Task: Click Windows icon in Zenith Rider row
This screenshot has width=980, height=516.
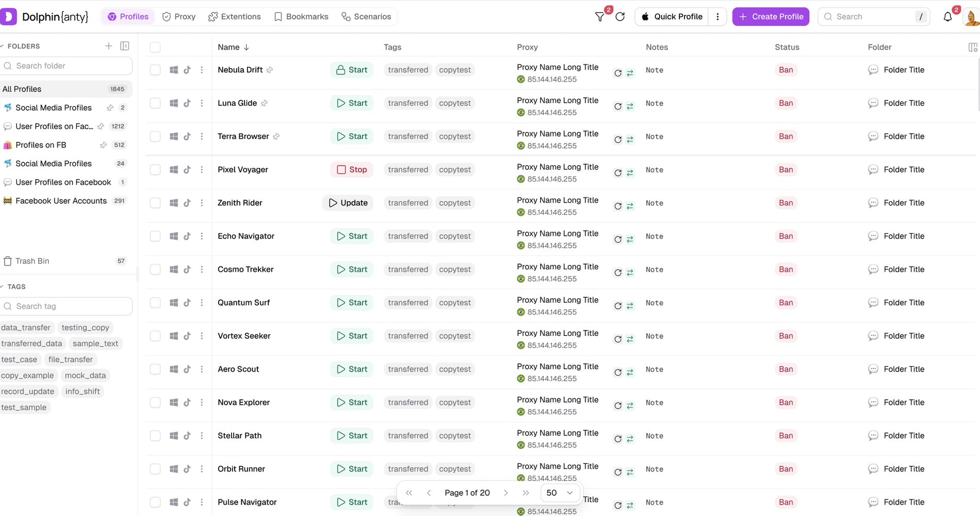Action: point(174,203)
